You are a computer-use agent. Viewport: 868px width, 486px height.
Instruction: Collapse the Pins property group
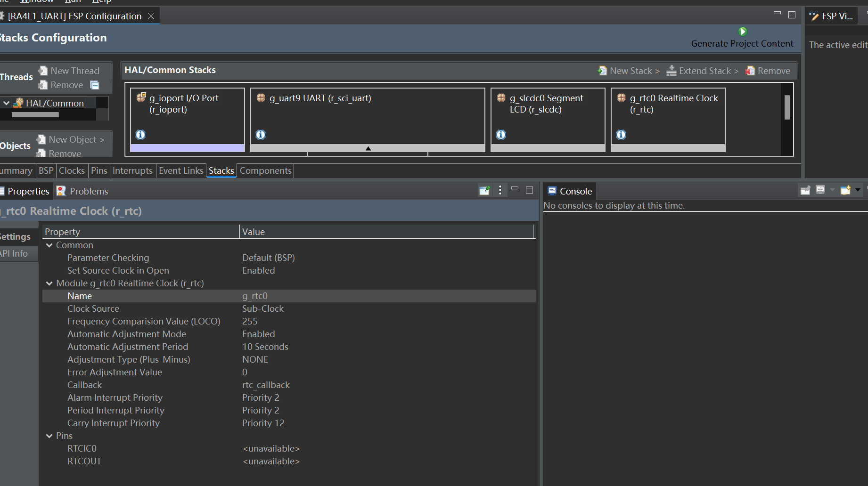click(49, 436)
